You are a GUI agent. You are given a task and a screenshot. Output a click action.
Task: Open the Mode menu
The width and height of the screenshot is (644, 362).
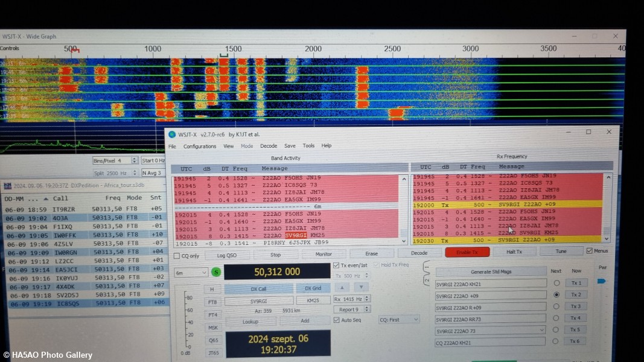point(247,145)
